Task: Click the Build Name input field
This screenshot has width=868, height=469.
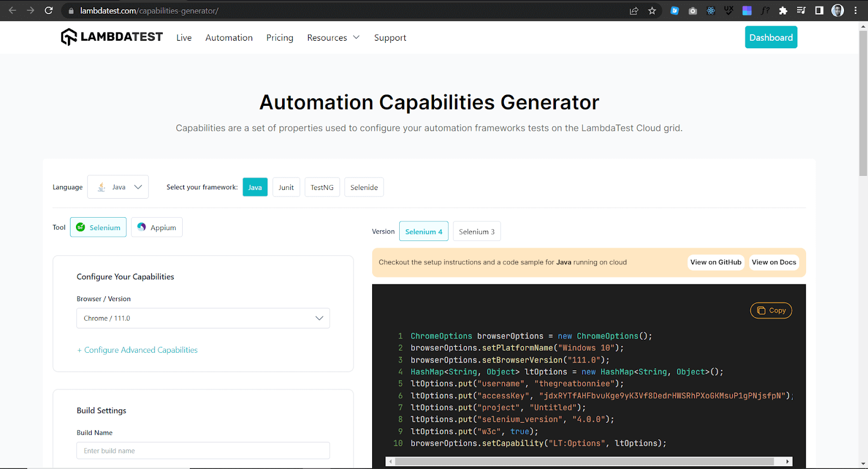Action: point(203,451)
